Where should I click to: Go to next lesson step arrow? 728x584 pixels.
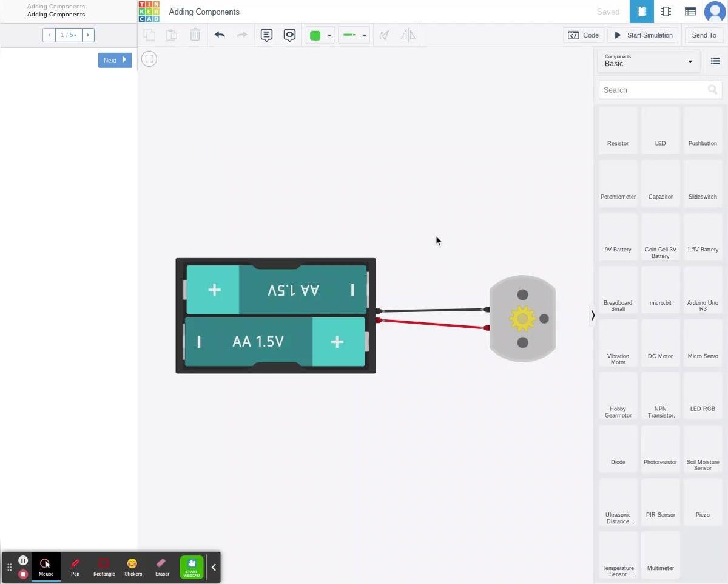click(x=88, y=35)
